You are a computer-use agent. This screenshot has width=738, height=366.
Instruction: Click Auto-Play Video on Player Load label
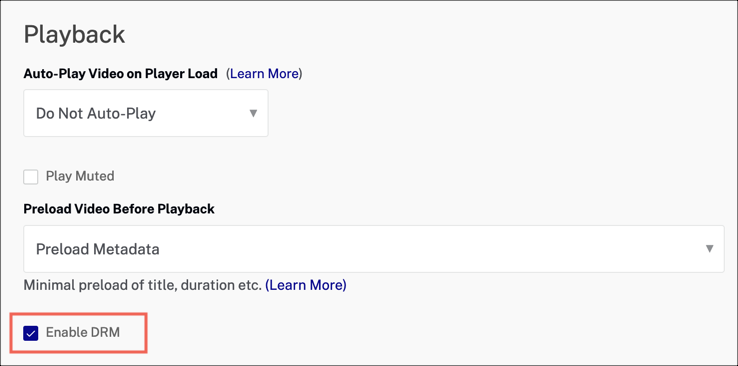click(x=120, y=74)
